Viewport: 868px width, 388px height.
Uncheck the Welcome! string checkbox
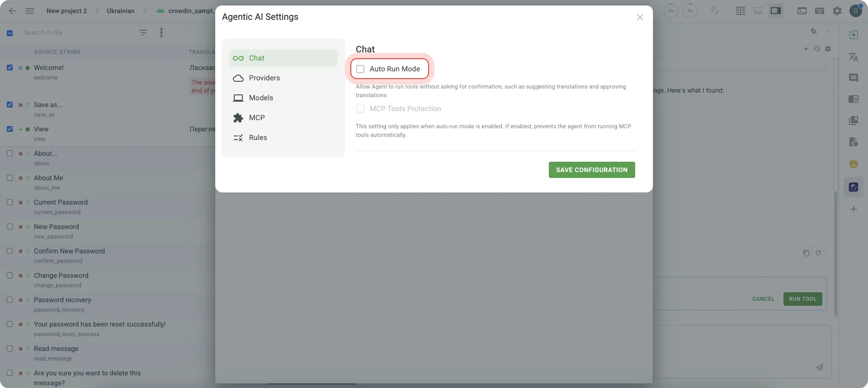(9, 68)
